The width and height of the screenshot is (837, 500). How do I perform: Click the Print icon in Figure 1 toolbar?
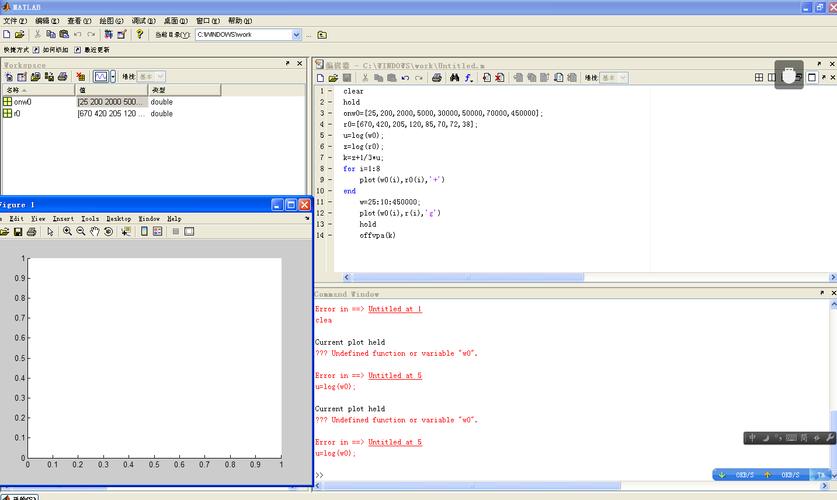(x=31, y=231)
